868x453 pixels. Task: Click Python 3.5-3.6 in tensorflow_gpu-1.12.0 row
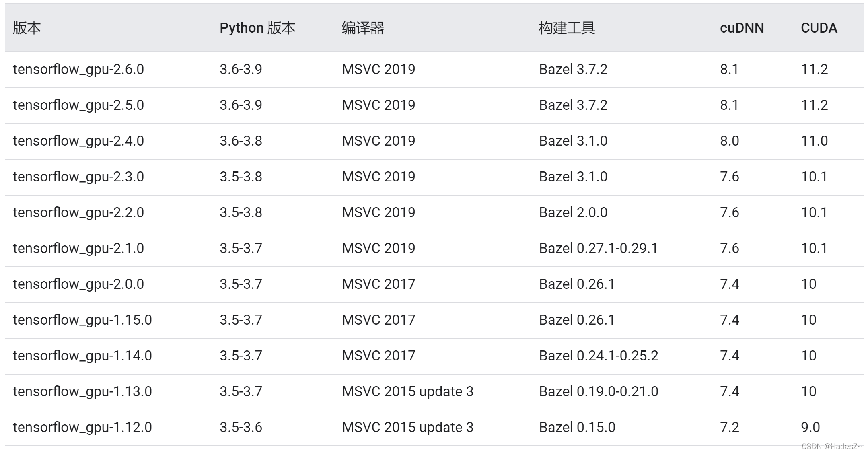(241, 427)
